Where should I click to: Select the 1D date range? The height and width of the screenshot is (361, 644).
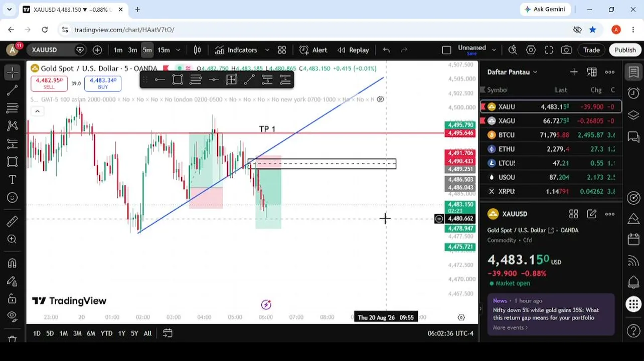point(37,333)
